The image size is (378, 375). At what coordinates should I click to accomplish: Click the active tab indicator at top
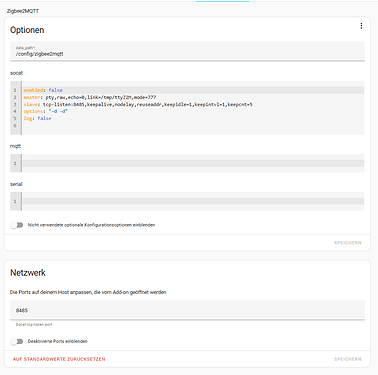click(x=223, y=1)
